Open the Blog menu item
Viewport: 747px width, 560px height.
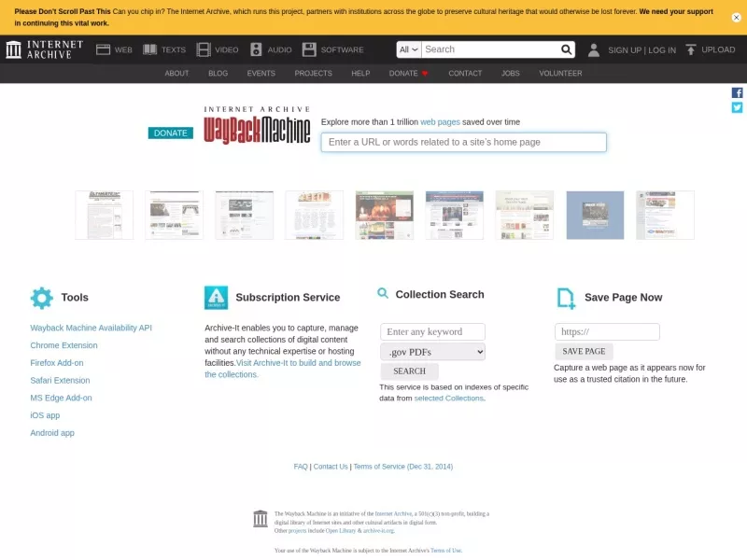218,74
